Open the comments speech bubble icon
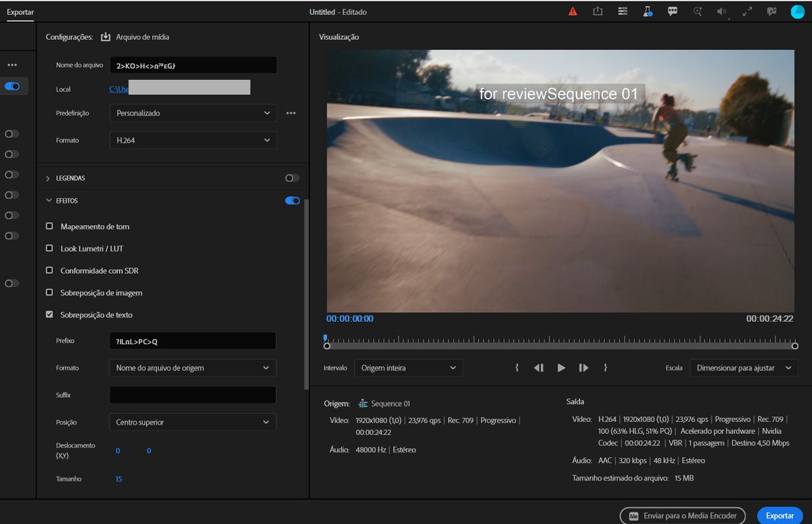812x524 pixels. click(x=673, y=11)
